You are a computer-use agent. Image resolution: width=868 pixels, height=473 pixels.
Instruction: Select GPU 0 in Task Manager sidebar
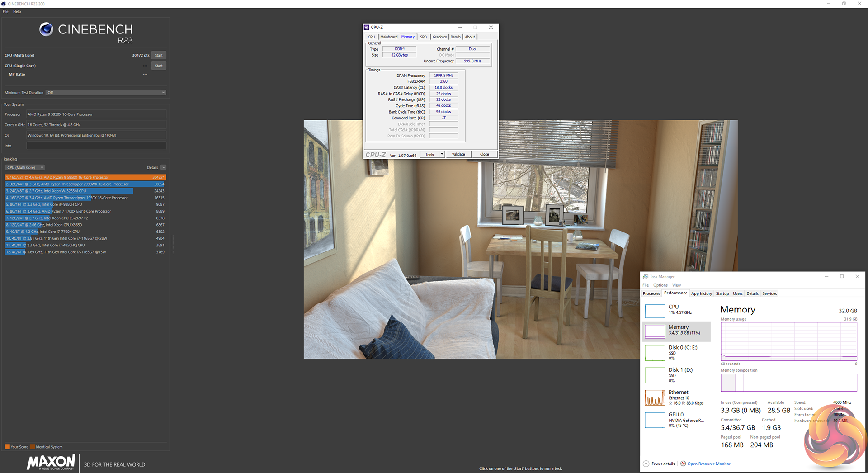677,420
